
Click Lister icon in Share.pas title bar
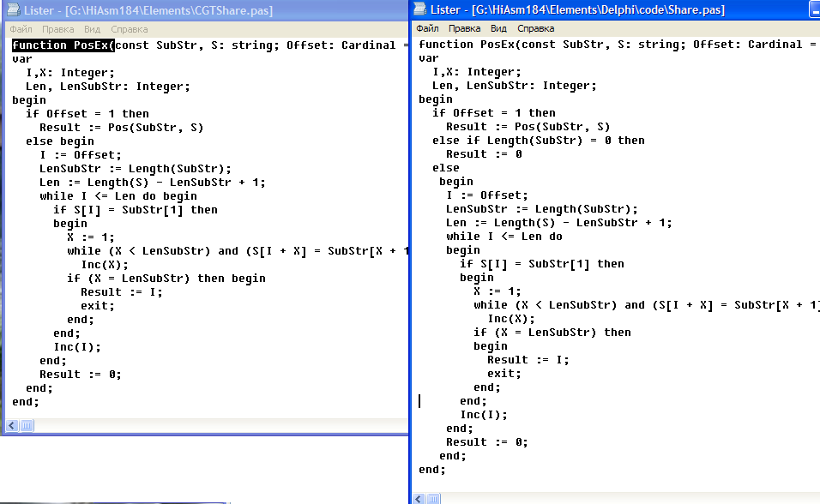(419, 9)
